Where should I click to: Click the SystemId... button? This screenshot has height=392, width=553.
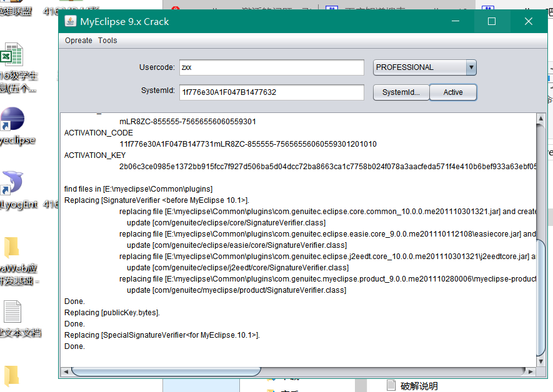(401, 92)
